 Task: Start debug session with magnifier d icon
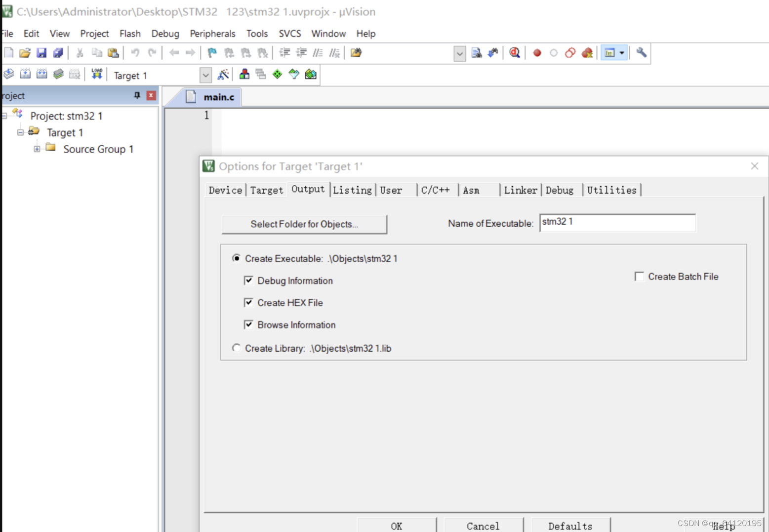[515, 53]
